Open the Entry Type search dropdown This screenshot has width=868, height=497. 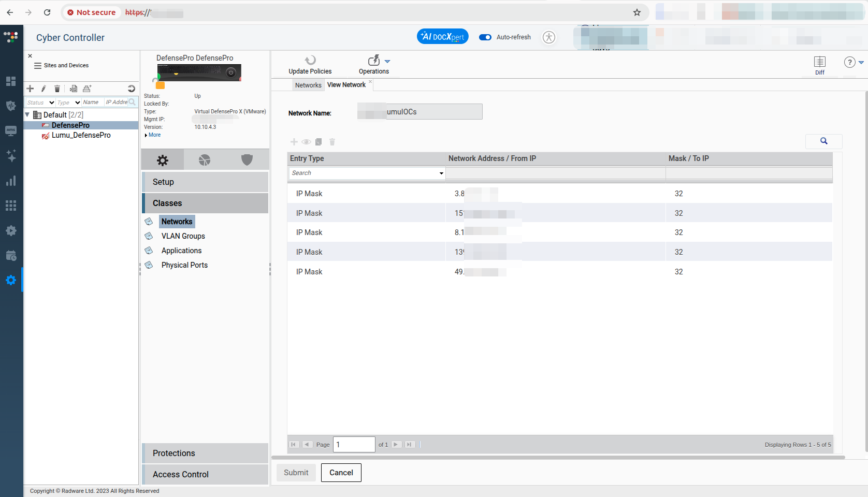[x=441, y=173]
